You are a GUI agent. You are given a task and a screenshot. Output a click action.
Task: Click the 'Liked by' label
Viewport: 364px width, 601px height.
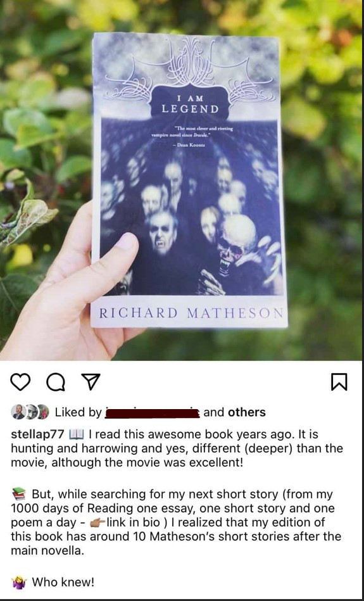pos(78,412)
